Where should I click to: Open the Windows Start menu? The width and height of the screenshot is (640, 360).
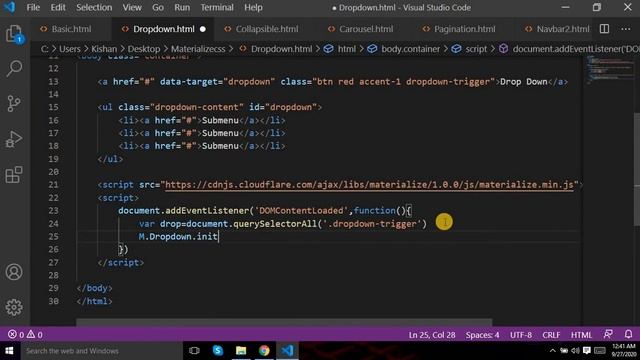(9, 351)
